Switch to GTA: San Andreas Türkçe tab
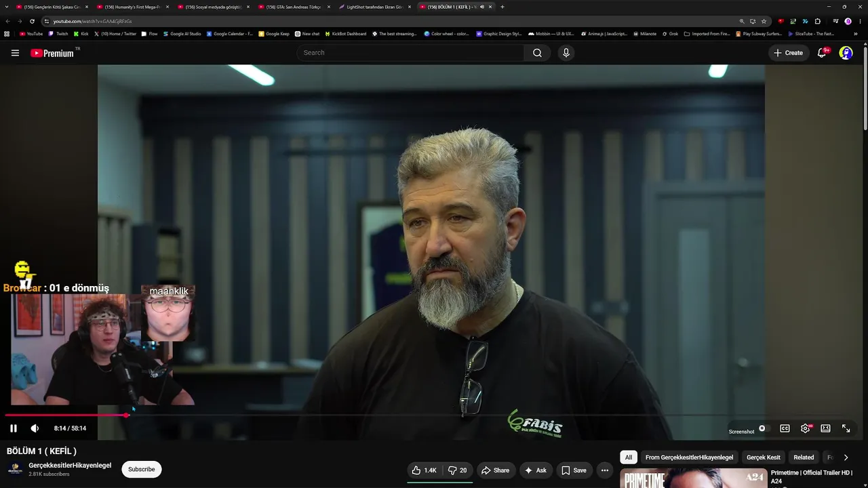This screenshot has width=868, height=488. pyautogui.click(x=294, y=7)
